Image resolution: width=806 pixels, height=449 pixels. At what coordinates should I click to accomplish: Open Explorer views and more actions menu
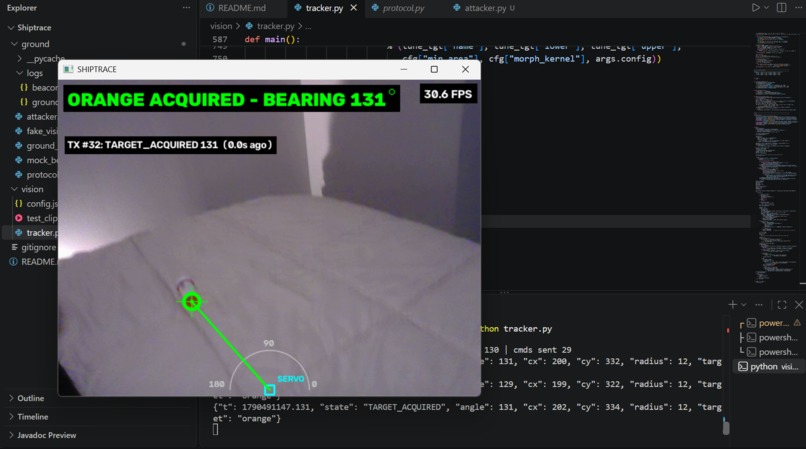pyautogui.click(x=186, y=8)
